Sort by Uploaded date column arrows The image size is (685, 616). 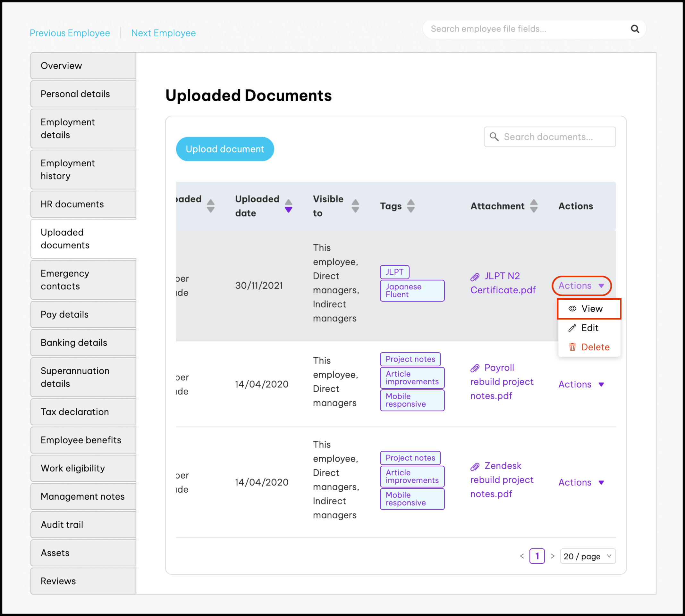288,206
